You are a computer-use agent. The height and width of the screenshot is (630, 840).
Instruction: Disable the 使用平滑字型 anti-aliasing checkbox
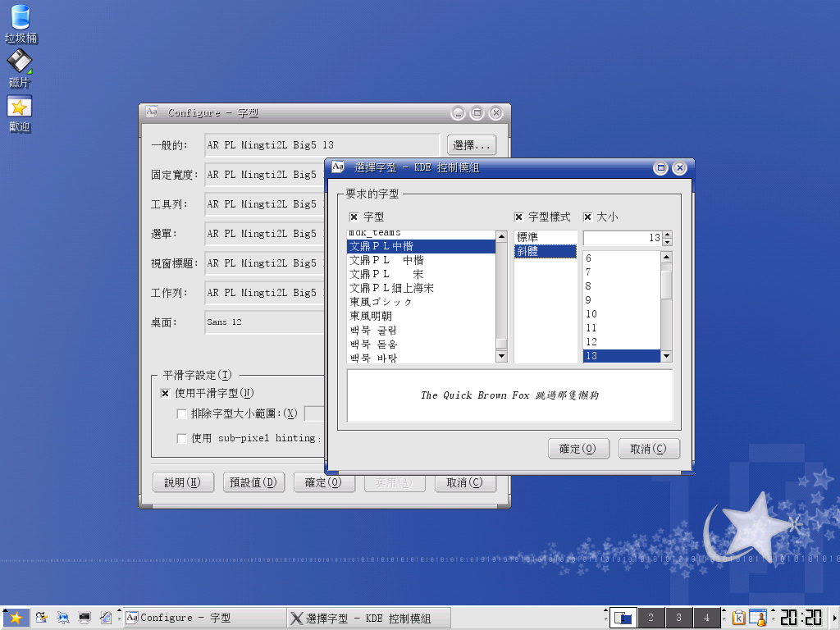(165, 394)
